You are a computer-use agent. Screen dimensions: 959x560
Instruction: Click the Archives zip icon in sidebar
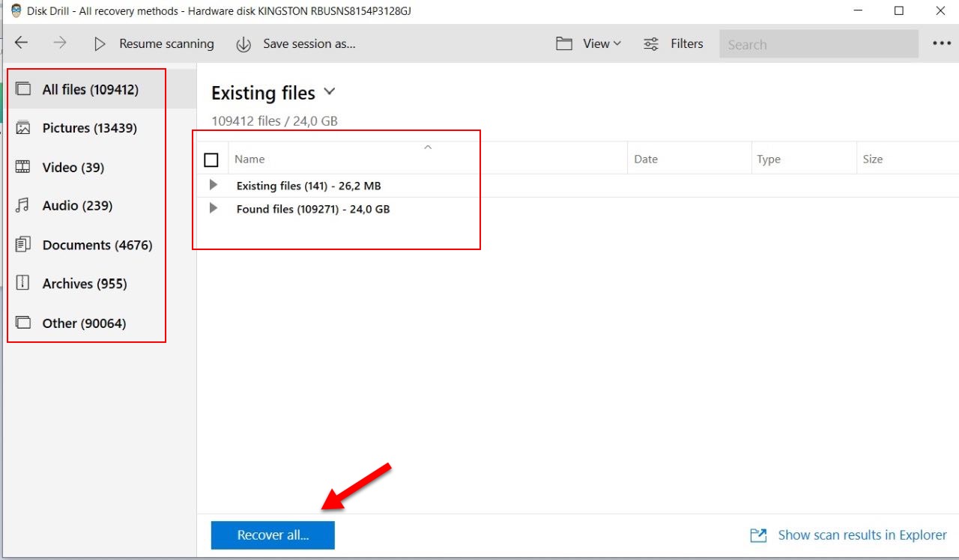(x=23, y=283)
